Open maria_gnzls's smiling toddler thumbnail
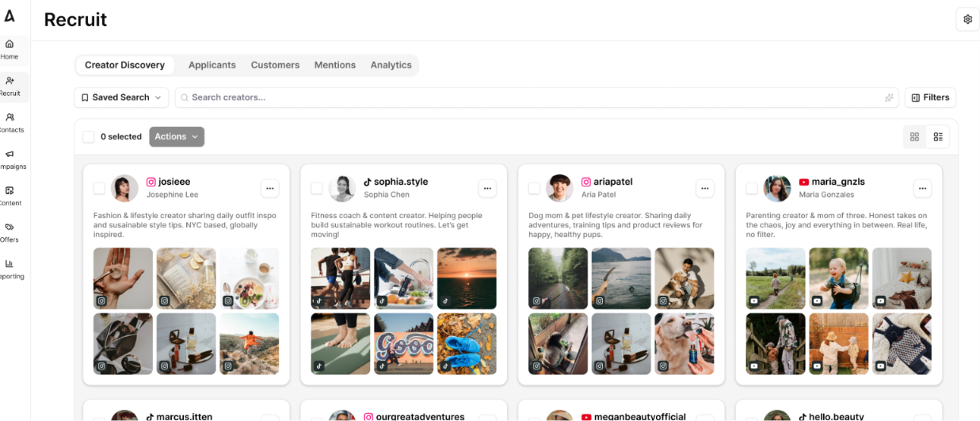 click(838, 278)
